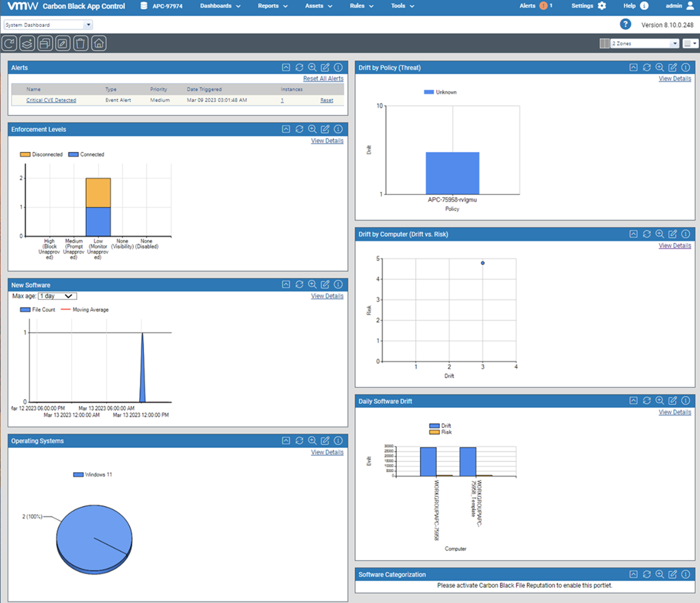The height and width of the screenshot is (603, 700).
Task: Click the info icon on Drift by Policy portlet
Action: click(x=685, y=67)
